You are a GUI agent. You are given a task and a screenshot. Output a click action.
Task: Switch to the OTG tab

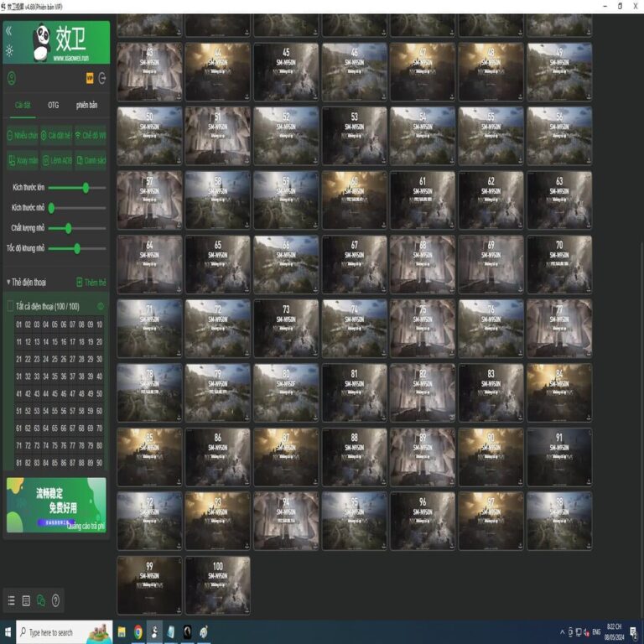[54, 105]
